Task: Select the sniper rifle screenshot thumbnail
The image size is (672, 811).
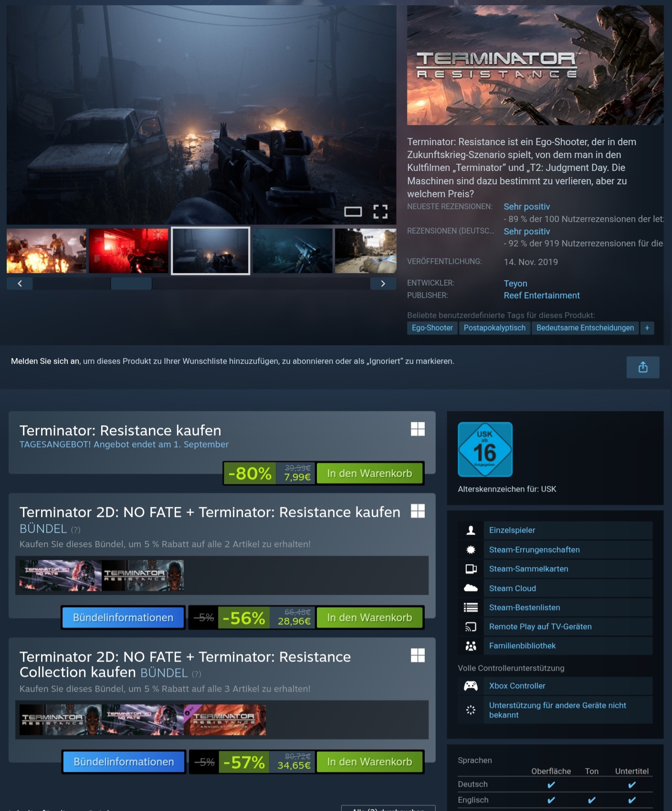Action: 293,251
